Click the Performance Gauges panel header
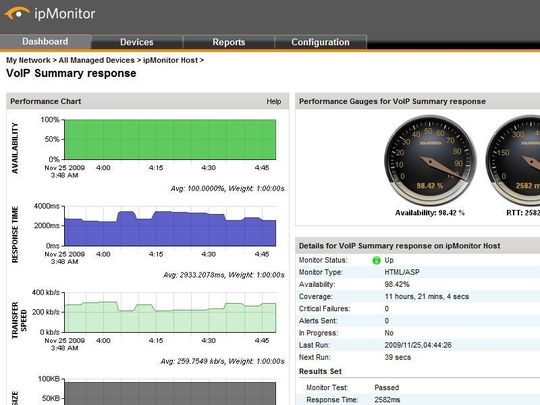Viewport: 540px width, 405px height. (x=417, y=101)
